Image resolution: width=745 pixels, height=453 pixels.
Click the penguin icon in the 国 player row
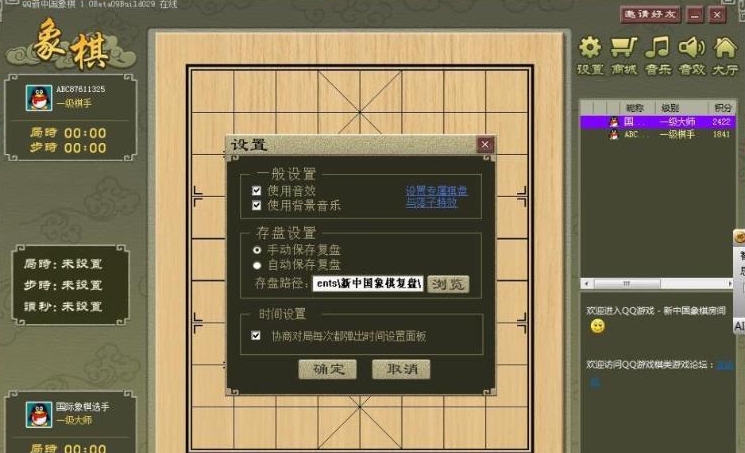[614, 122]
